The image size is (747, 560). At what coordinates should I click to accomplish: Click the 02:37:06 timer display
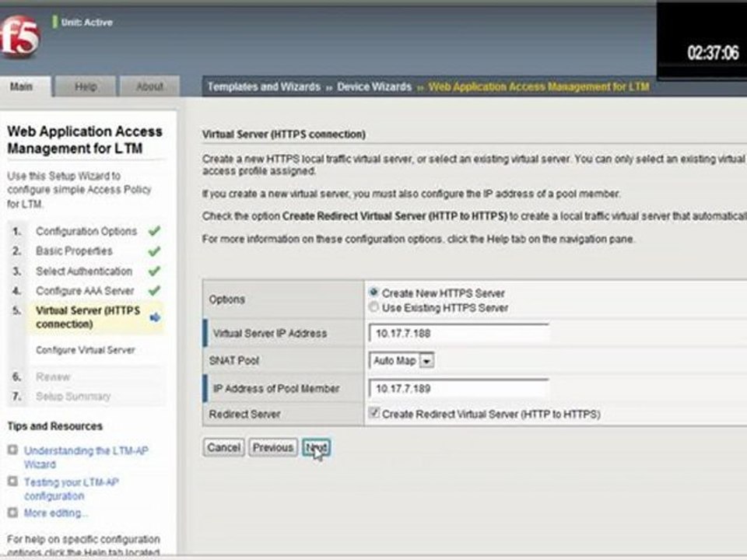[714, 52]
